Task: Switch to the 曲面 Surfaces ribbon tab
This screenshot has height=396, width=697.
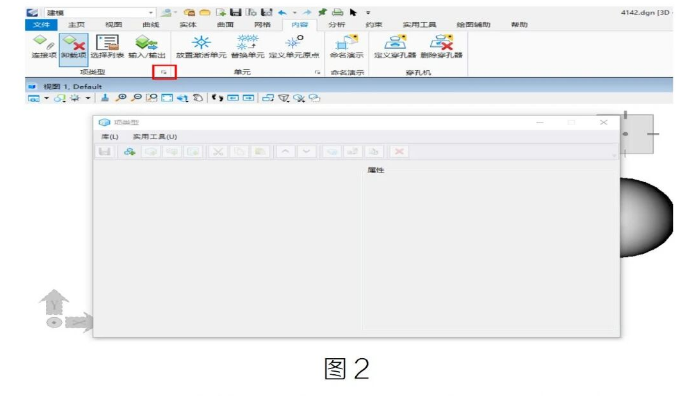Action: click(225, 25)
